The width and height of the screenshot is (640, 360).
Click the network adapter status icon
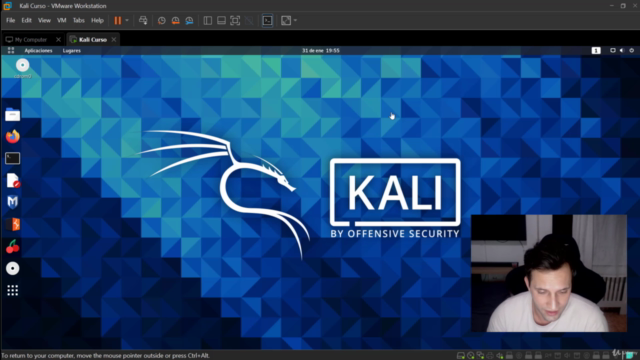click(x=480, y=356)
